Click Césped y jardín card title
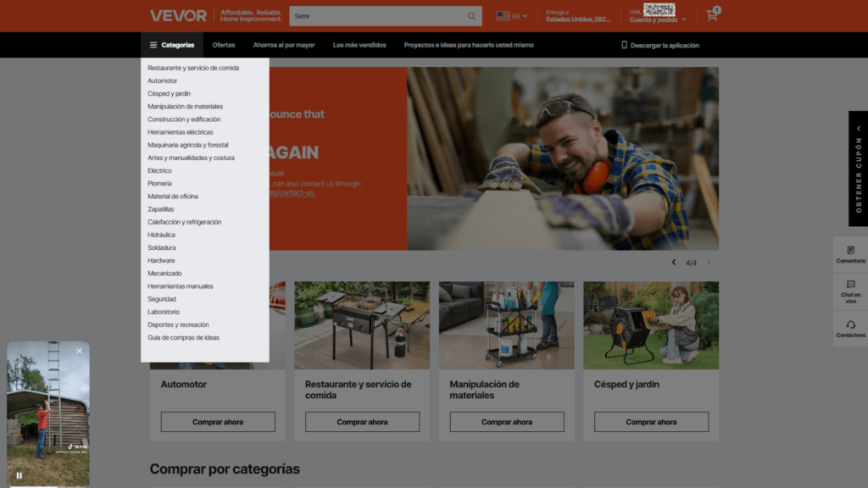This screenshot has width=868, height=488. click(x=626, y=384)
